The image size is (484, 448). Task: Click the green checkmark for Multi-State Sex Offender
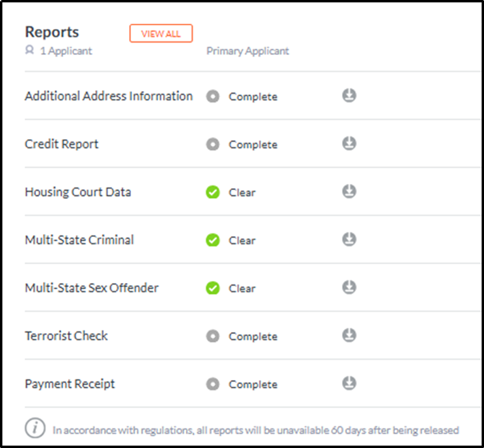click(x=212, y=288)
